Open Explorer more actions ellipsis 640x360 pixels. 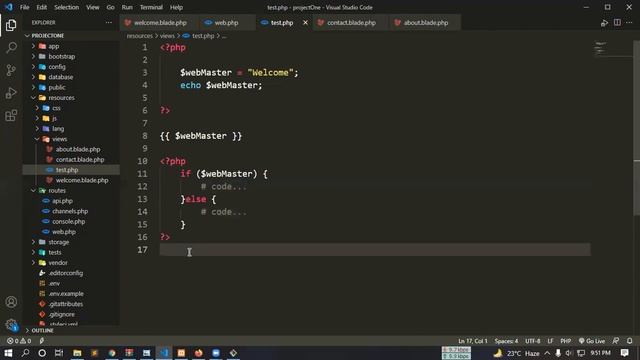click(x=109, y=22)
